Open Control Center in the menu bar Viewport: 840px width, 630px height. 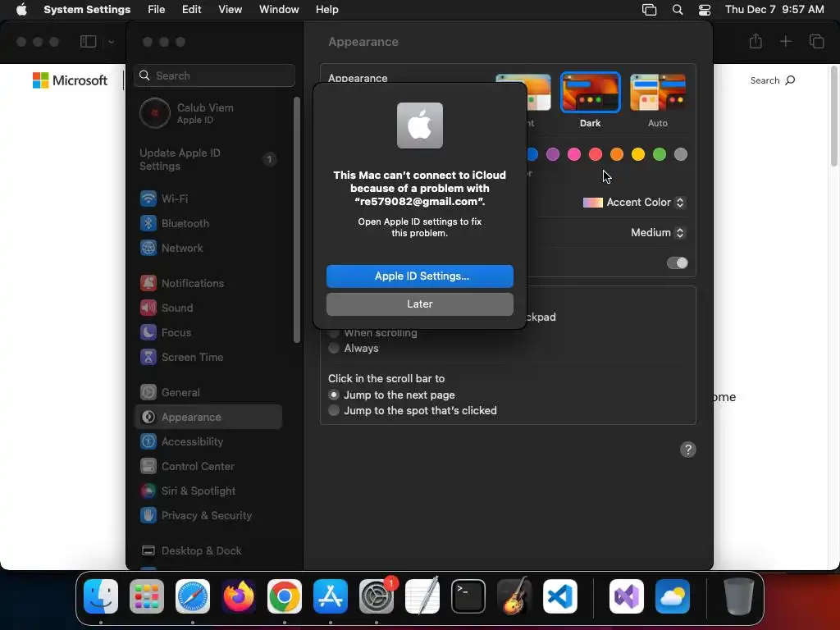[x=705, y=10]
